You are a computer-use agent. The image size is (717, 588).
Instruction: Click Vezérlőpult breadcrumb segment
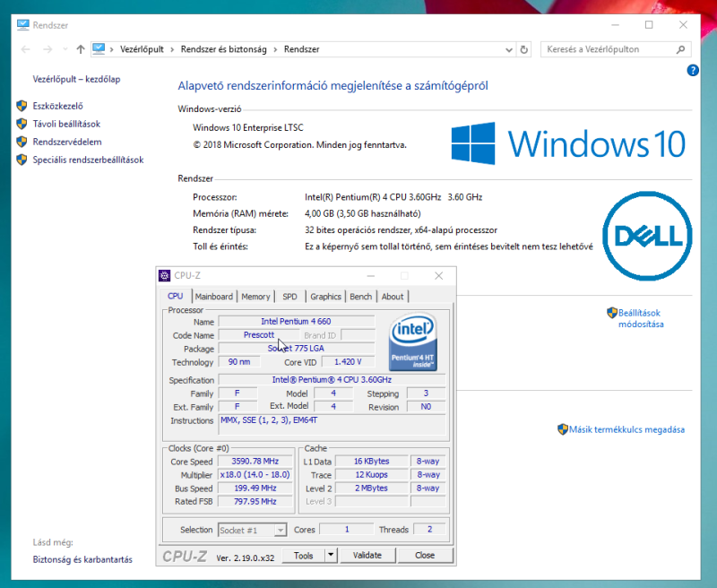[142, 49]
